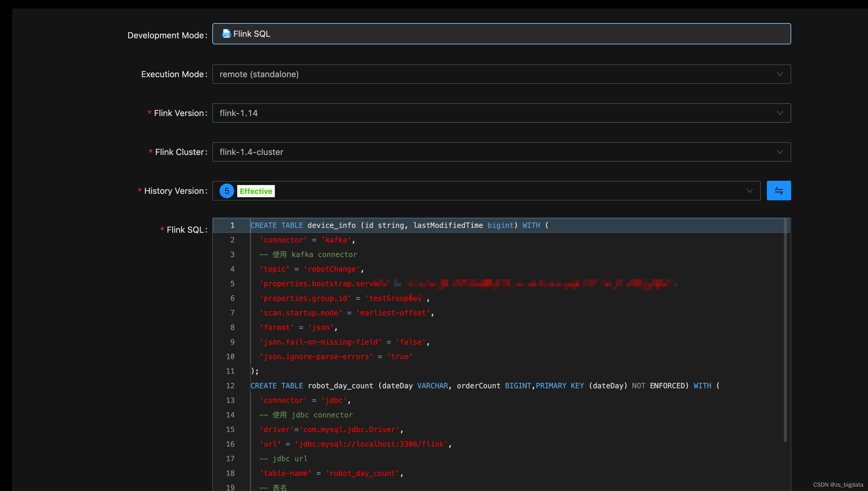868x491 pixels.
Task: Click the Flink SQL file icon
Action: pos(226,34)
